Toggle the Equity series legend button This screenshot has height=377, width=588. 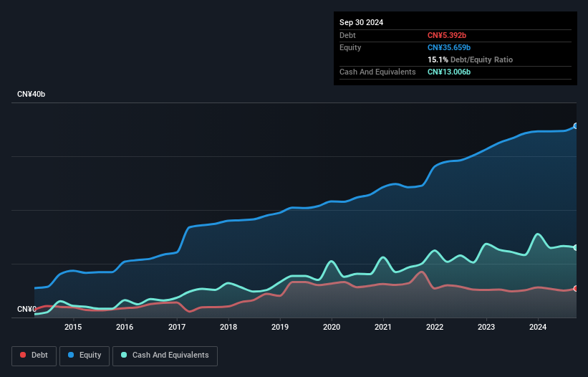[85, 355]
